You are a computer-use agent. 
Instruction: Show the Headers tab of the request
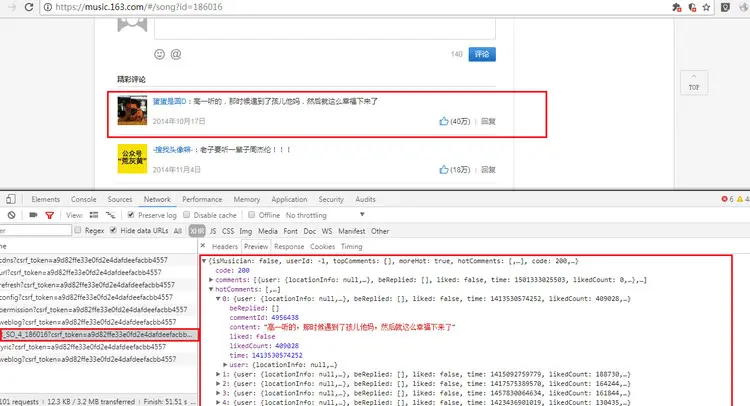pyautogui.click(x=225, y=247)
